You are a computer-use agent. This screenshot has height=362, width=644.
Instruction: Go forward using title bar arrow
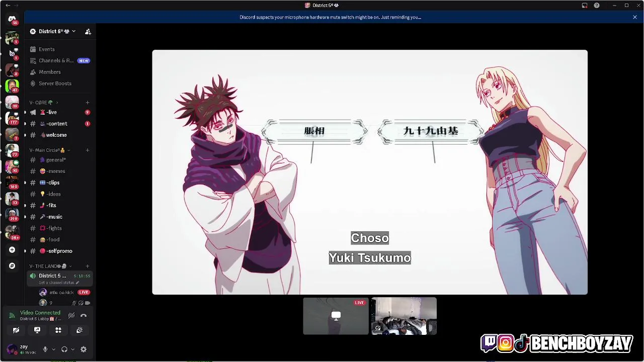17,5
